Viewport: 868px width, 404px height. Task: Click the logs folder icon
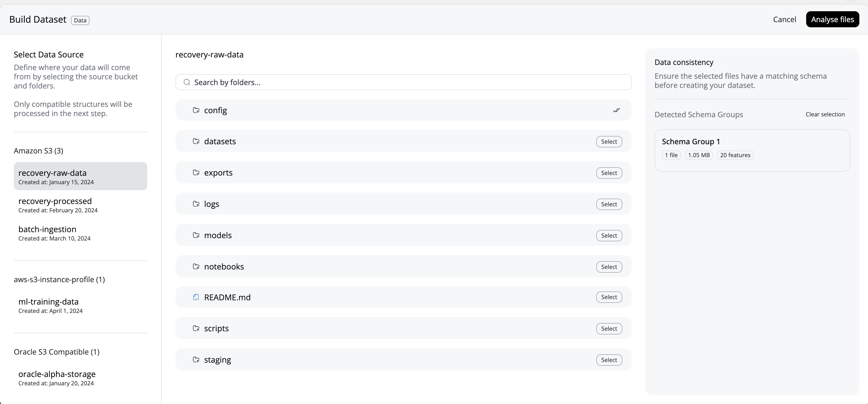(196, 204)
